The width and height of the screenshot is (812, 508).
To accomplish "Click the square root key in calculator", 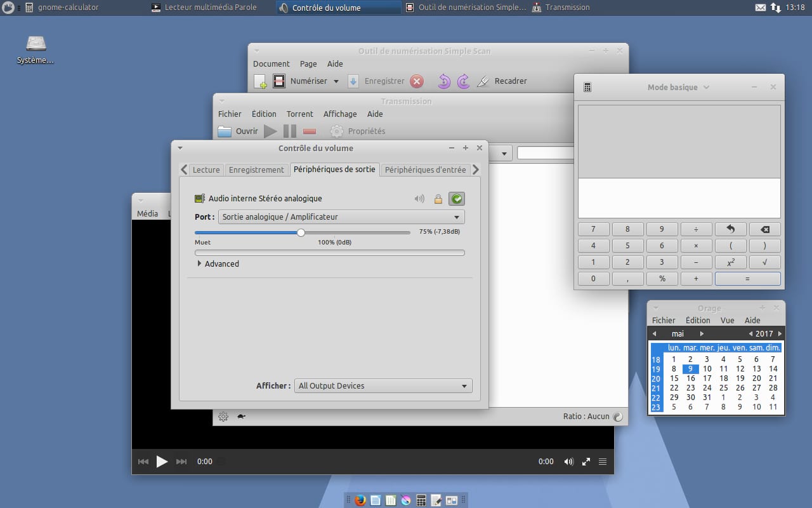I will pos(764,262).
